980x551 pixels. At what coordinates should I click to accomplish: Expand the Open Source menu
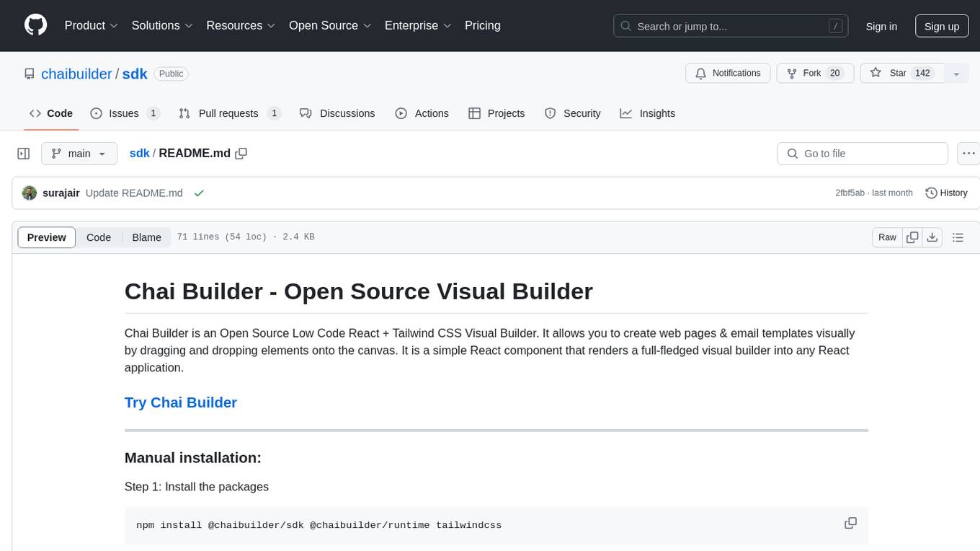tap(330, 25)
